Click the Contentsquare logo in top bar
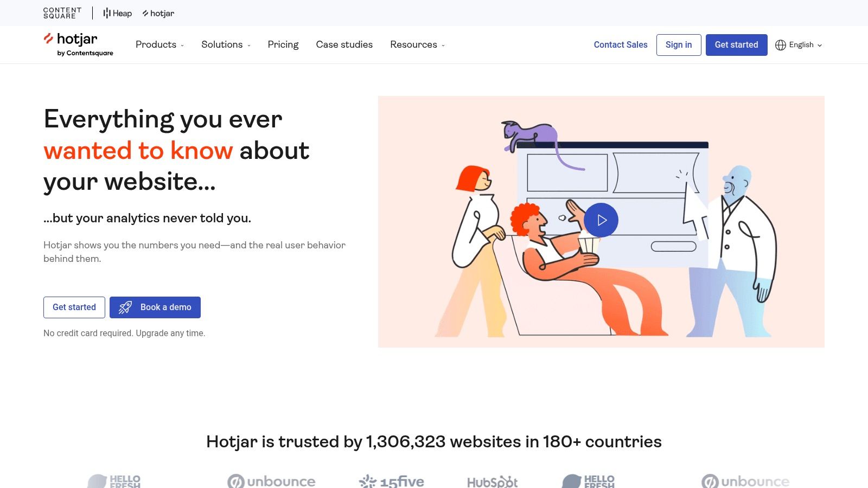The image size is (868, 488). point(62,13)
